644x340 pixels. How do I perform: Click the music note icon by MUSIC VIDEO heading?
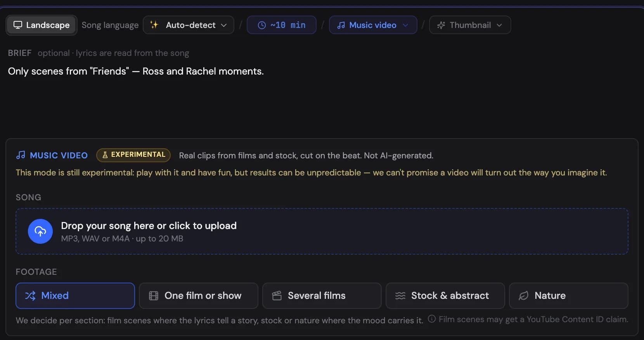coord(21,155)
